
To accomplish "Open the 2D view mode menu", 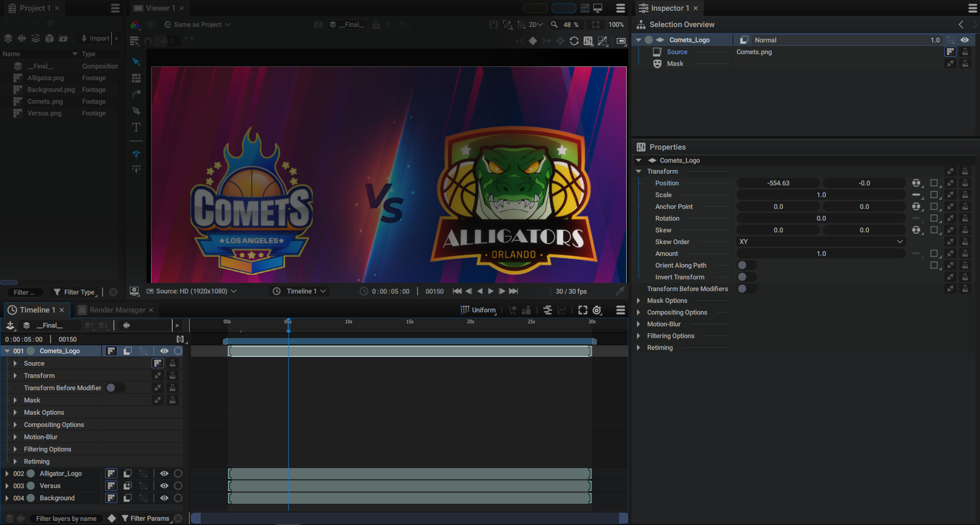I will (x=535, y=25).
